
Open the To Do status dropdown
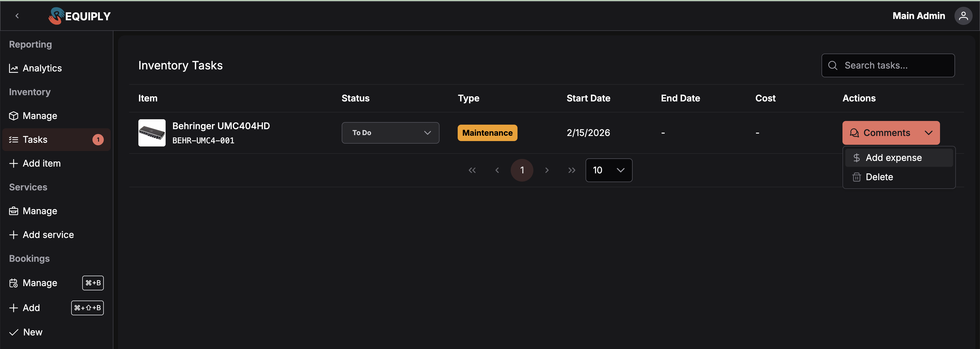point(390,133)
